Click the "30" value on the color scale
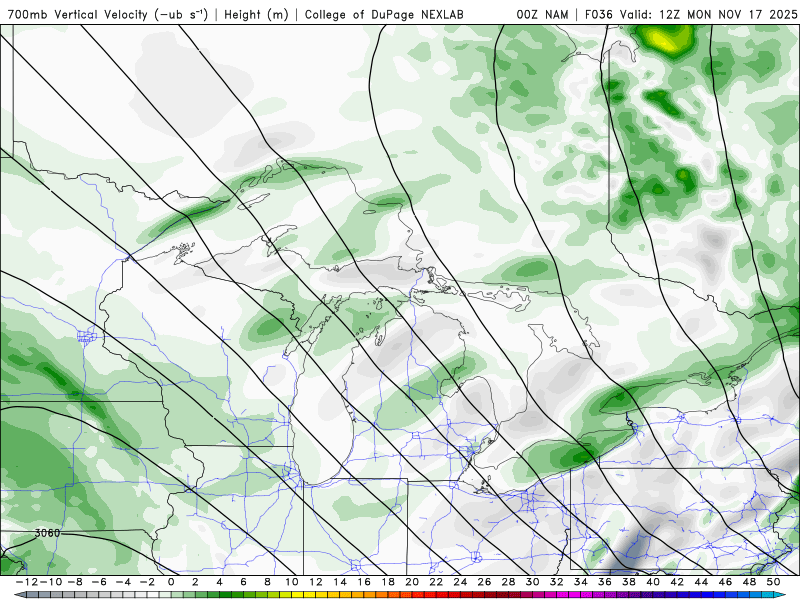Screen dimensions: 800x600 coord(533,582)
